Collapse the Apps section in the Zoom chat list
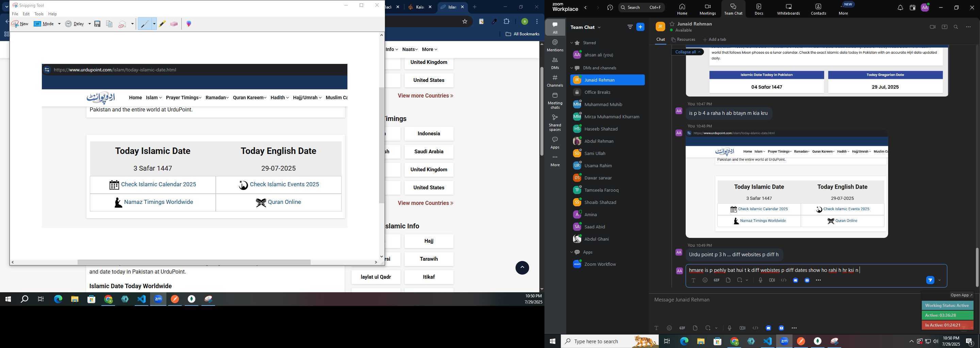This screenshot has height=348, width=980. (571, 253)
